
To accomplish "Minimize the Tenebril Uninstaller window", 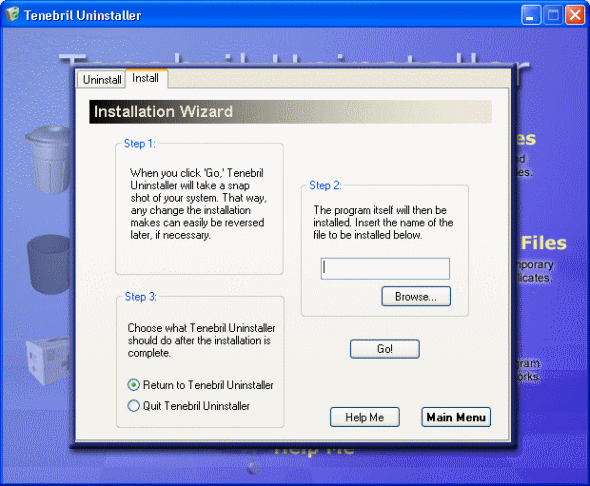I will pyautogui.click(x=531, y=15).
